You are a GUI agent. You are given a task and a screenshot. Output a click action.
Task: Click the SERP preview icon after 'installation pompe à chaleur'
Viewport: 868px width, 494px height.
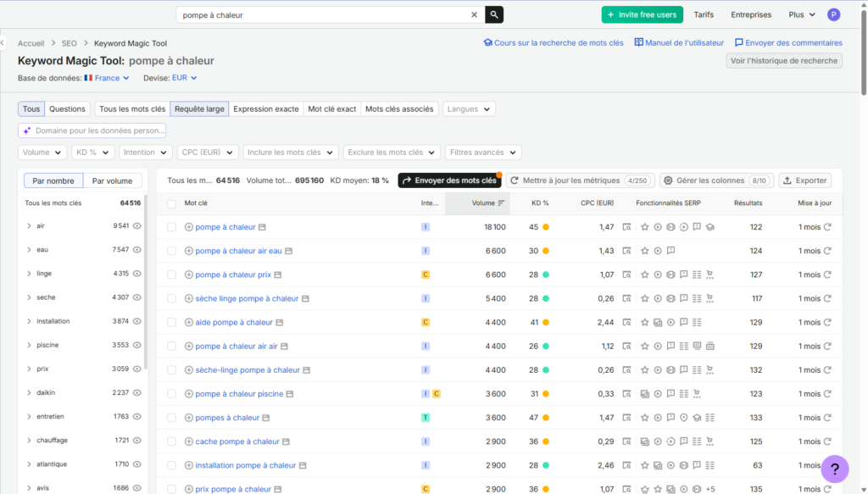(x=303, y=465)
